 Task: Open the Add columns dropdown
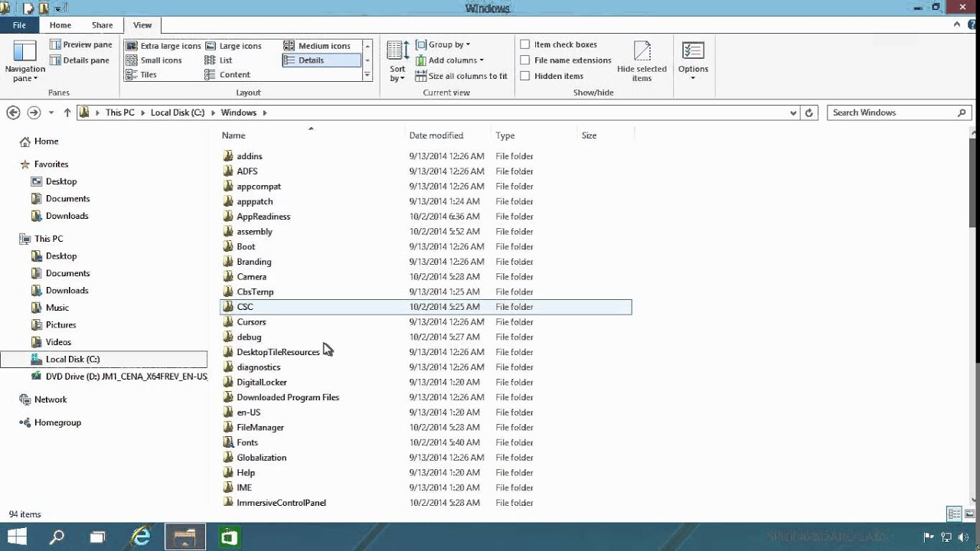click(x=449, y=60)
